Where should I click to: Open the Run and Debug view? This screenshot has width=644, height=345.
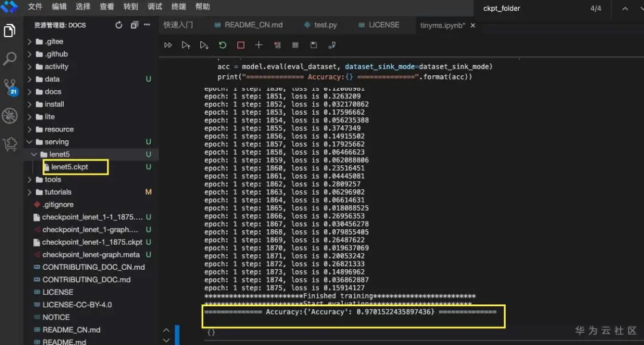pyautogui.click(x=10, y=115)
